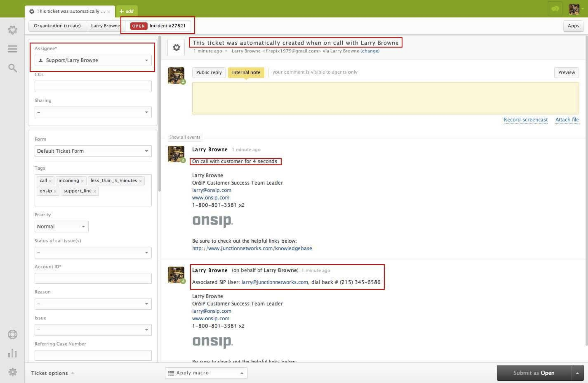The width and height of the screenshot is (588, 383).
Task: Click into the Account ID field
Action: [93, 278]
